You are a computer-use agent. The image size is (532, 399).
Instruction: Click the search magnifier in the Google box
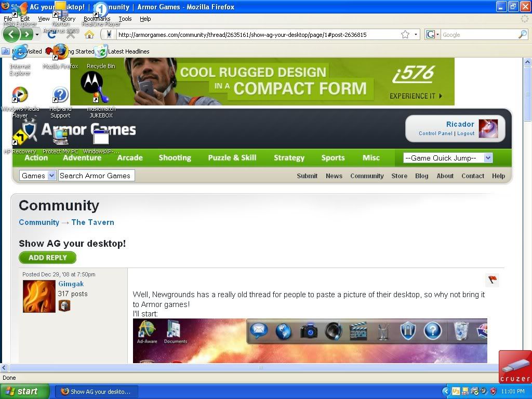(523, 34)
